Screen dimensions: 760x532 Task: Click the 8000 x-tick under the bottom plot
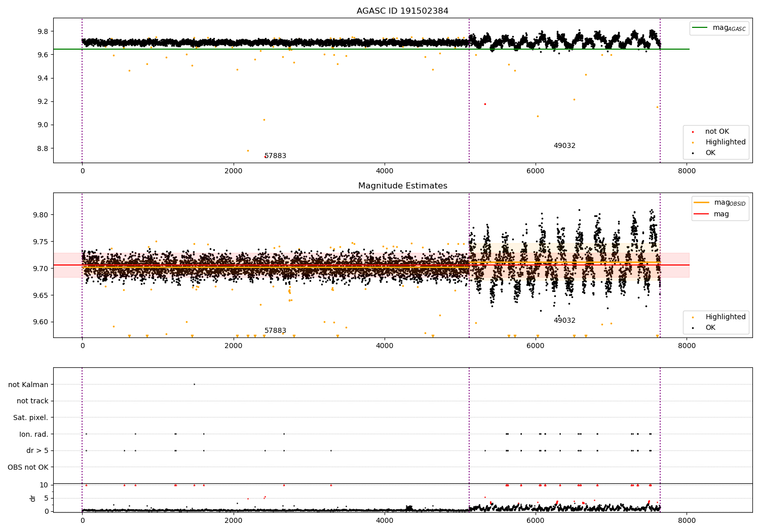click(687, 520)
